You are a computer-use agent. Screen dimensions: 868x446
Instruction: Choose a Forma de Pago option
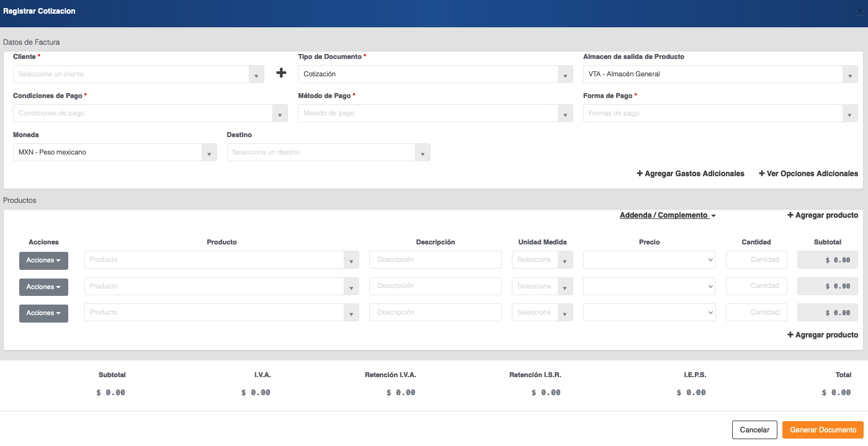point(720,114)
